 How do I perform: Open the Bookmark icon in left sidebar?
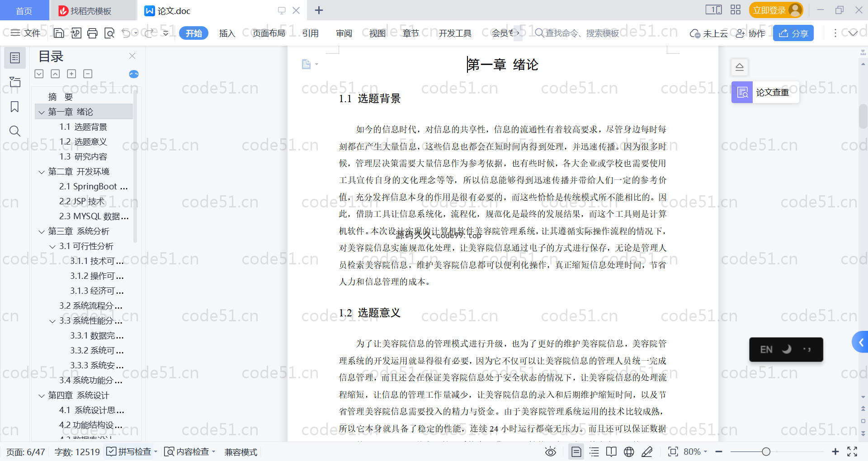[15, 107]
